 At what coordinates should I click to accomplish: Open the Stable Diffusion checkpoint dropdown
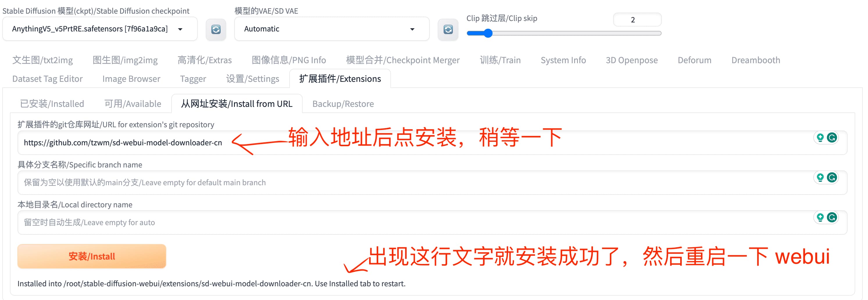tap(100, 29)
